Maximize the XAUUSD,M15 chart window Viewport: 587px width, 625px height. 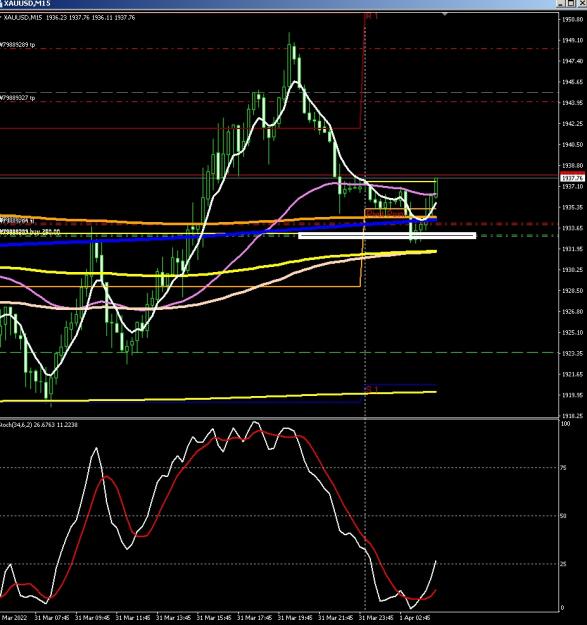(x=571, y=4)
